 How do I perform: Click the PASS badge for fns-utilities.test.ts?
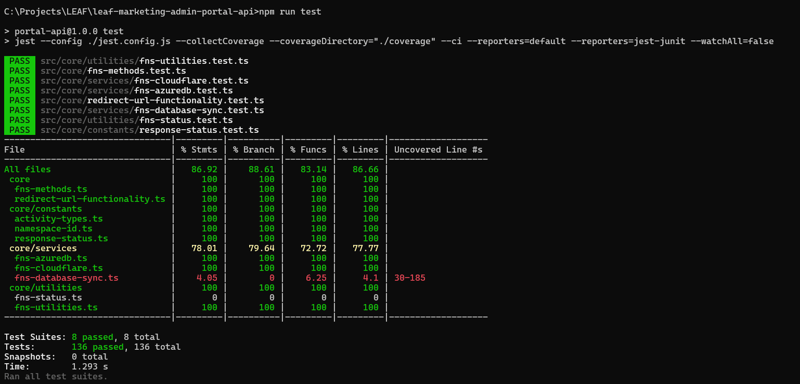(20, 61)
